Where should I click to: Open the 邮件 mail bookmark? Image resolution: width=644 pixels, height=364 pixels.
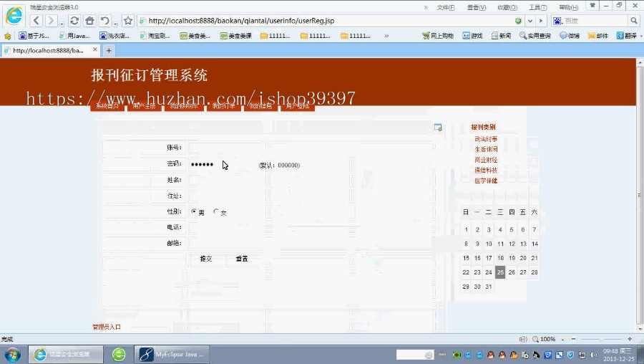coord(598,36)
